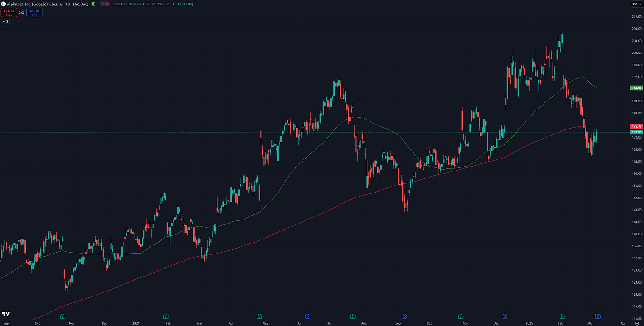
Task: Click the Apr label at the time axis end
Action: tap(622, 323)
